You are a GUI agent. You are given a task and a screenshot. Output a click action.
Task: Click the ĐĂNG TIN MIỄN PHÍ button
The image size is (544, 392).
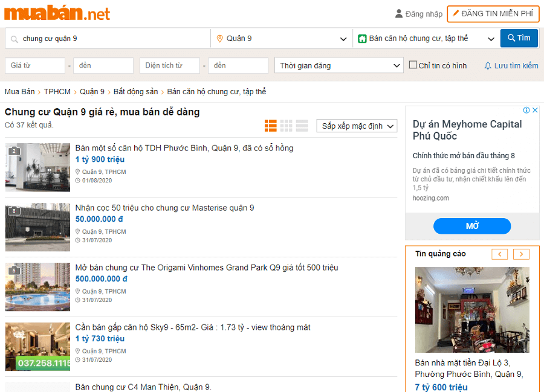point(493,14)
